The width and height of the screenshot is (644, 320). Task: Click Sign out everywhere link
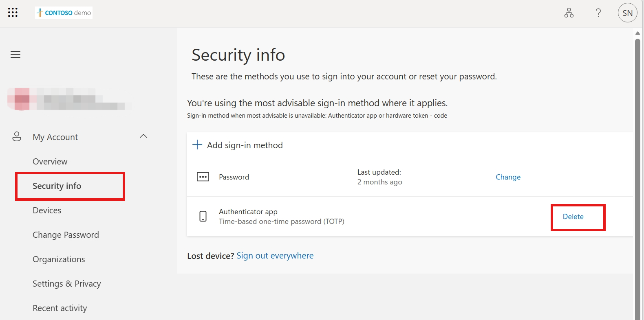(275, 256)
